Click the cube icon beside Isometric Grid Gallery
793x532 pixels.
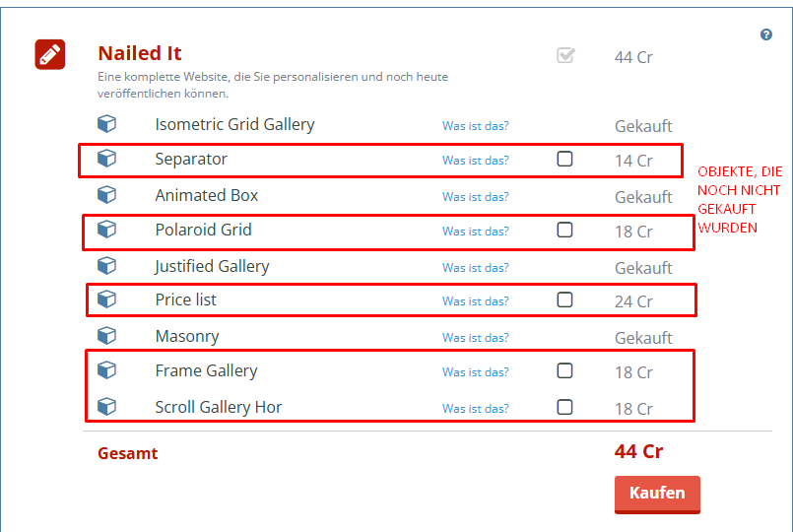click(106, 124)
